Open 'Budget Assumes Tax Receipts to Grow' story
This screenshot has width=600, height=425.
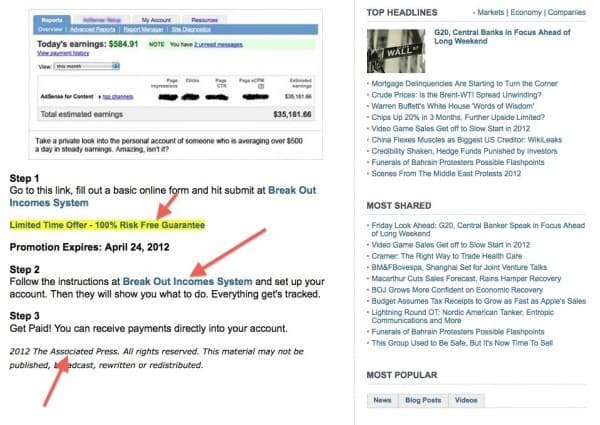[x=478, y=301]
